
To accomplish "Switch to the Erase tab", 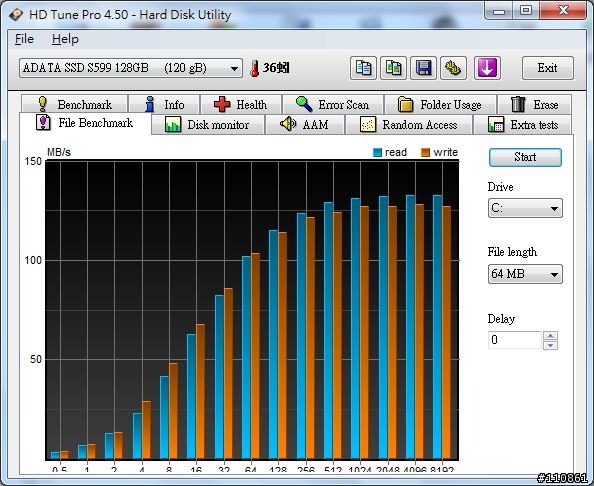I will coord(535,104).
